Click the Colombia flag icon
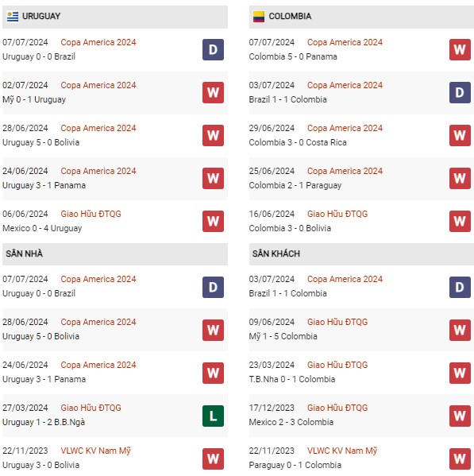This screenshot has height=476, width=474. 259,17
